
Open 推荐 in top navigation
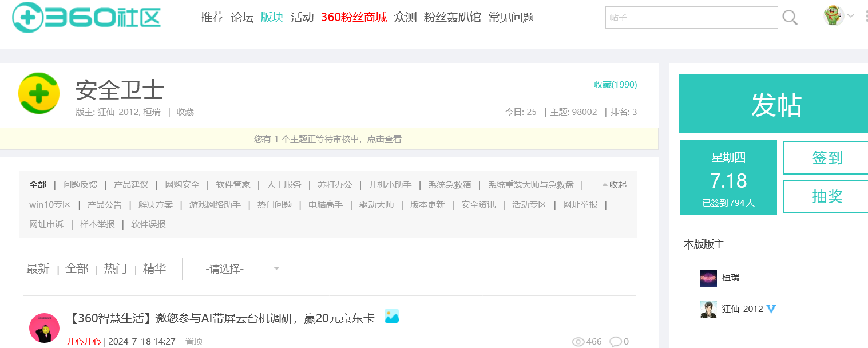click(212, 18)
